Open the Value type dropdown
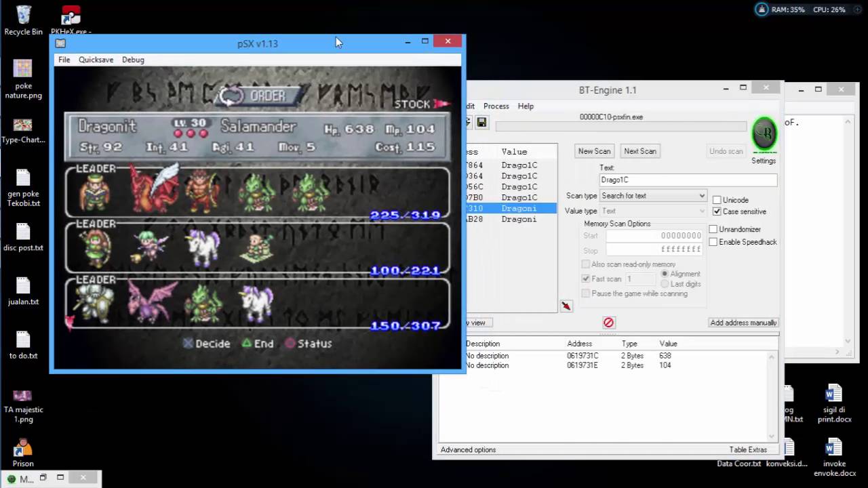Viewport: 868px width, 488px height. click(653, 211)
